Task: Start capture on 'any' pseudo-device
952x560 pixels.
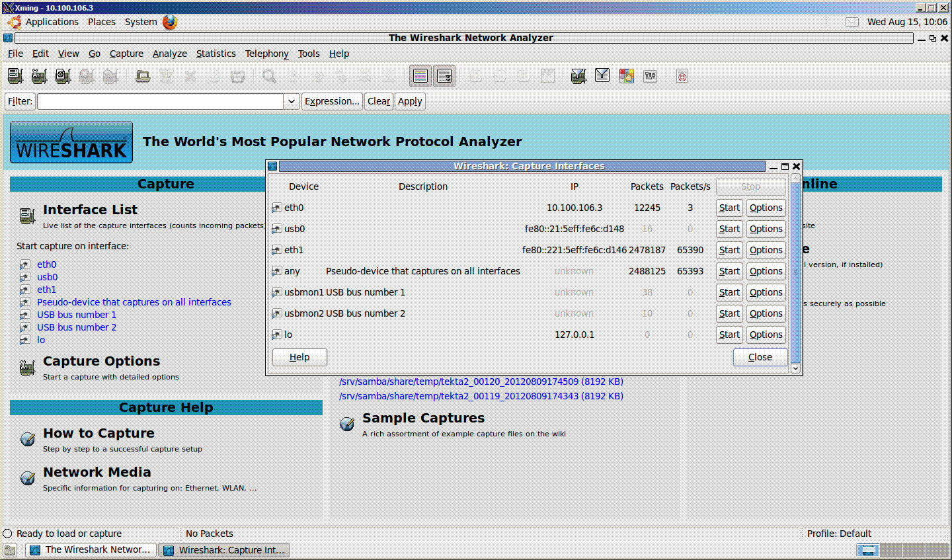Action: coord(729,271)
